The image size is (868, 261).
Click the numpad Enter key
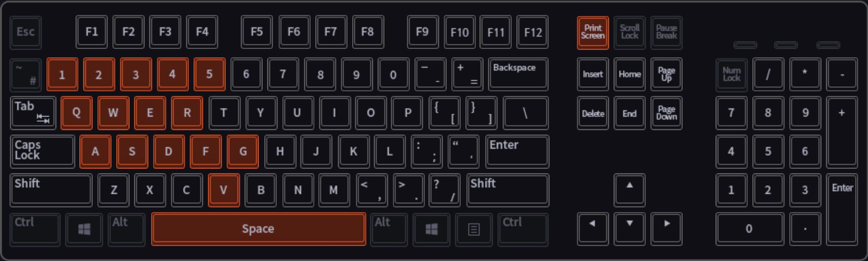[x=842, y=210]
